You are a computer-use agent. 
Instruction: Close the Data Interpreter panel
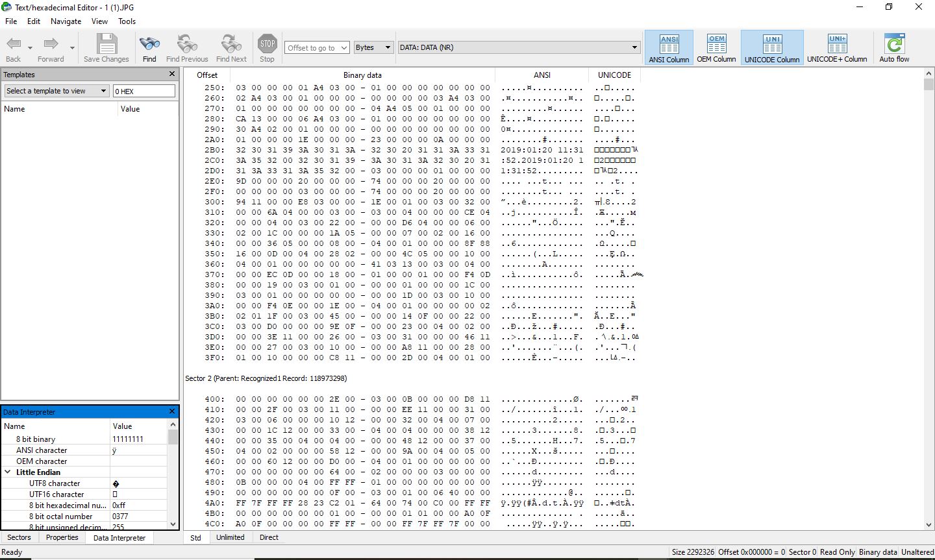point(172,411)
